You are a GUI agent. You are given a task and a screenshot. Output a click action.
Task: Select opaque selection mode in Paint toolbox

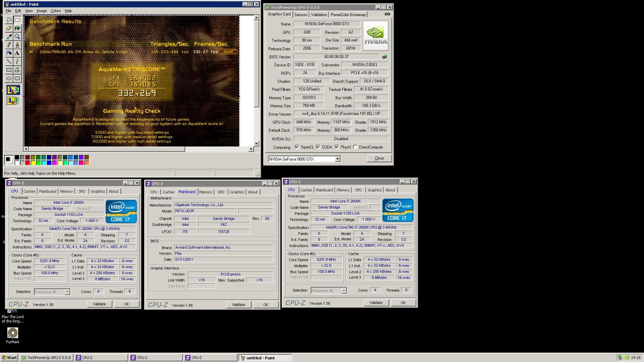[x=13, y=90]
